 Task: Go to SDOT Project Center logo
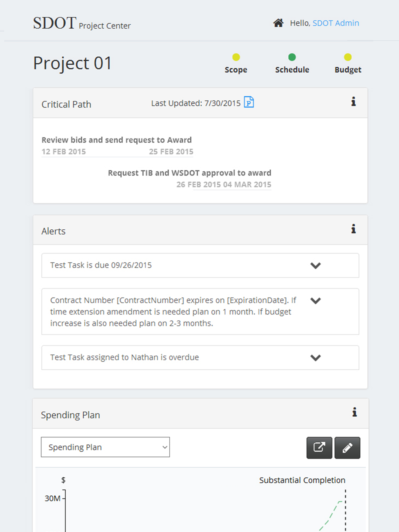pos(82,23)
